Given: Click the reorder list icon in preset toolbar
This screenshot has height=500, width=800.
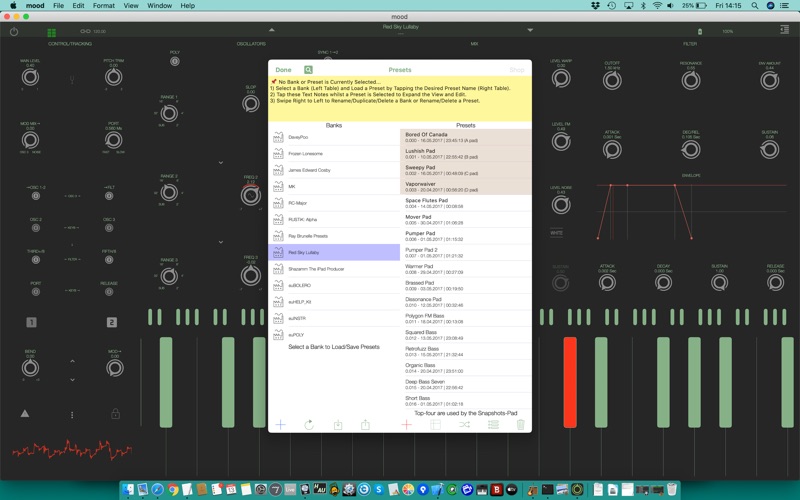Looking at the screenshot, I should pos(493,424).
